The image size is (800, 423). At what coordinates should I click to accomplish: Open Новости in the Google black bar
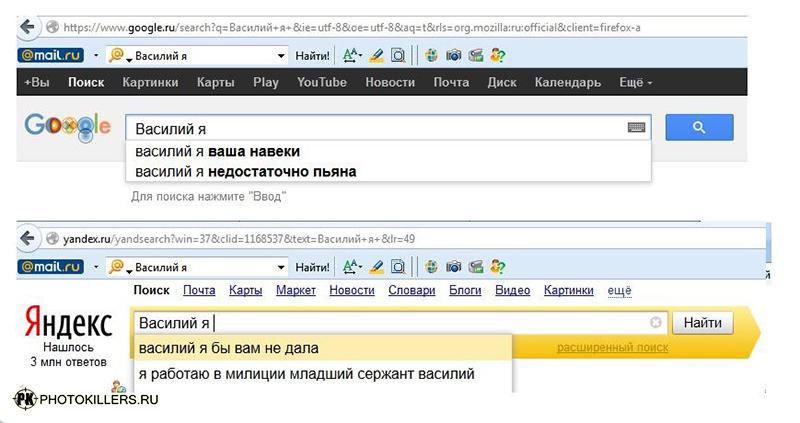click(x=390, y=82)
